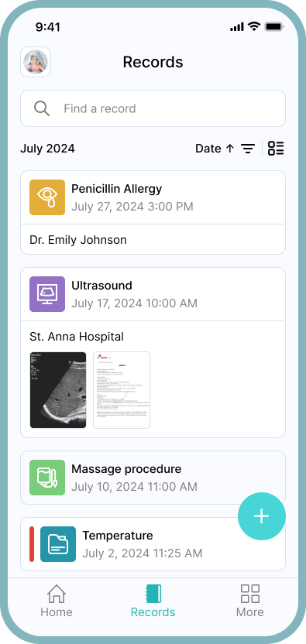Click the yellow allergy eye icon
The width and height of the screenshot is (306, 644).
(x=47, y=197)
